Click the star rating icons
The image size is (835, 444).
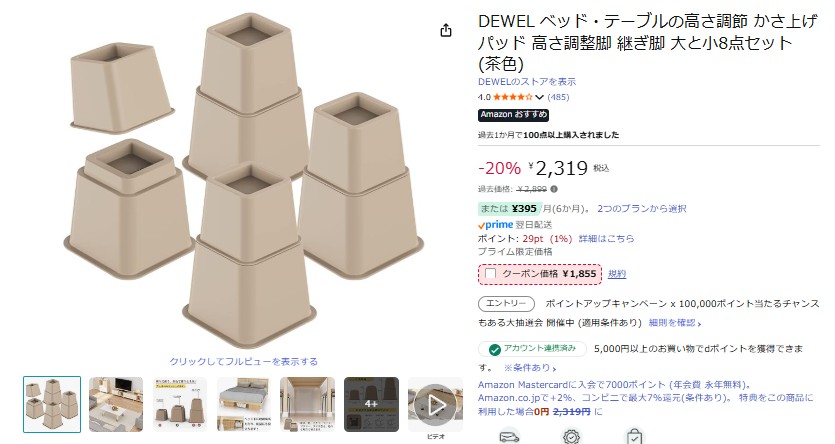pyautogui.click(x=512, y=97)
